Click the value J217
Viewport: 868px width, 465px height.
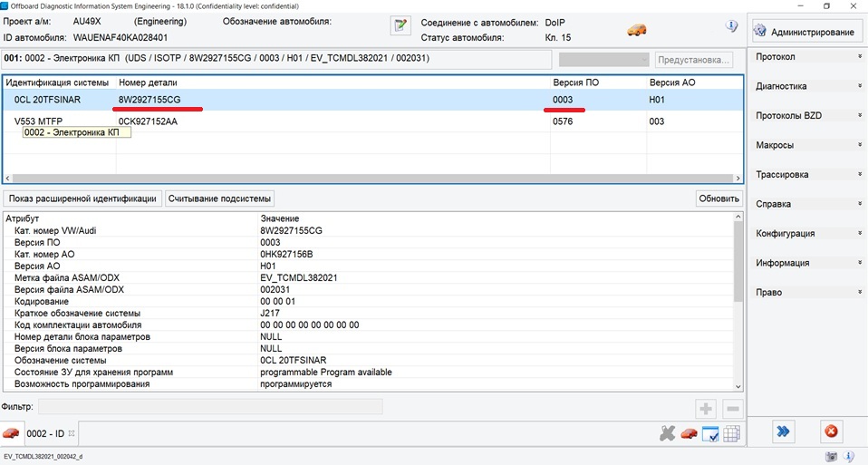pos(270,314)
